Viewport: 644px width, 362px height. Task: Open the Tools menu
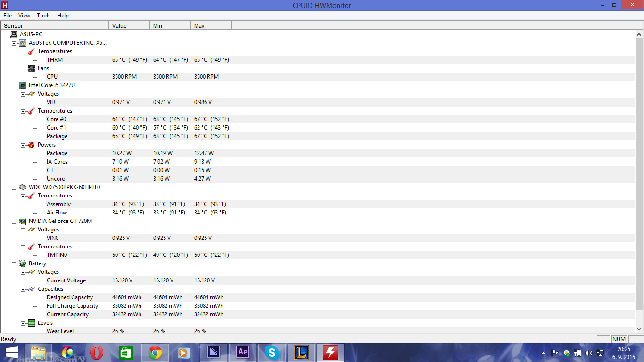pos(44,16)
